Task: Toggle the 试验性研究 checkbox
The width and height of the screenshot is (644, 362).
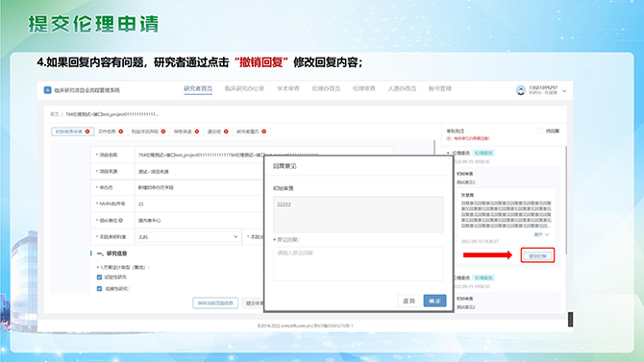Action: pyautogui.click(x=99, y=278)
